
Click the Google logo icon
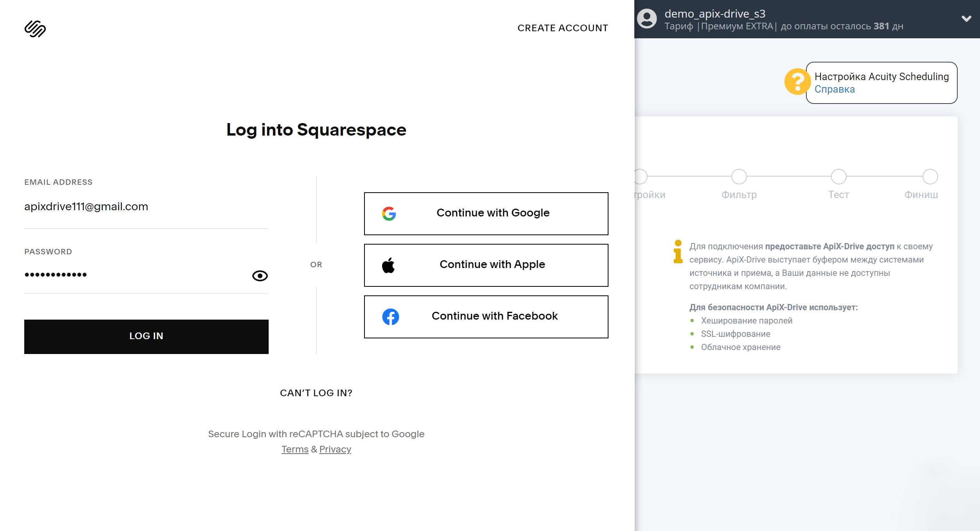point(389,213)
